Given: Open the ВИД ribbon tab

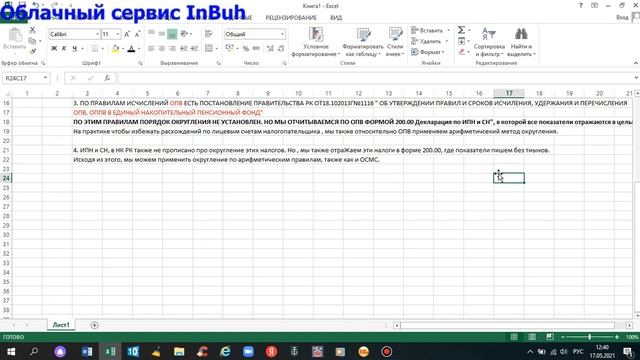Looking at the screenshot, I should [x=336, y=18].
